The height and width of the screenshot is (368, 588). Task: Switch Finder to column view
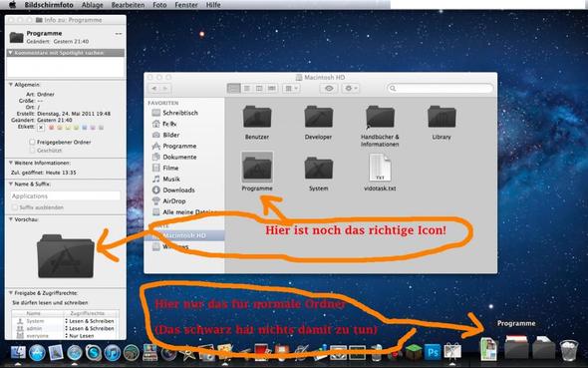tap(259, 88)
